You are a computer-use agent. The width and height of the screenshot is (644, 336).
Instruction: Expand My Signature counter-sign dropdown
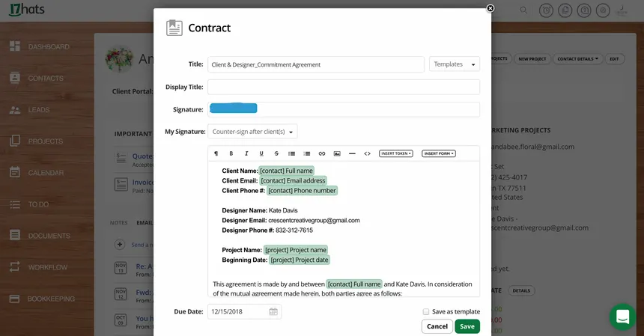point(252,132)
